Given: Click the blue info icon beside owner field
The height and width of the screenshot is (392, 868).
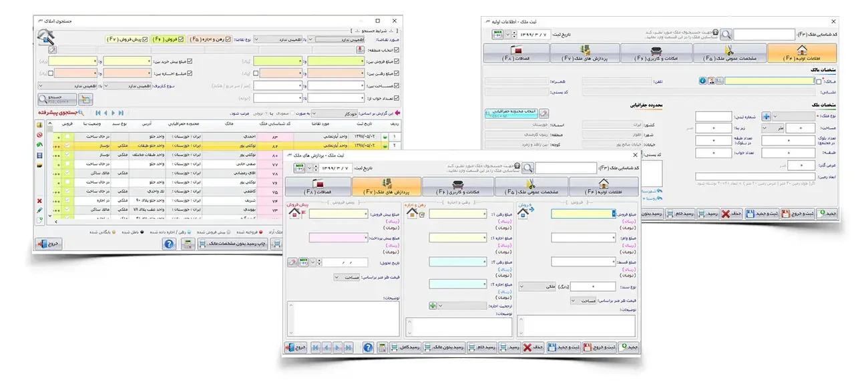Looking at the screenshot, I should click(702, 81).
